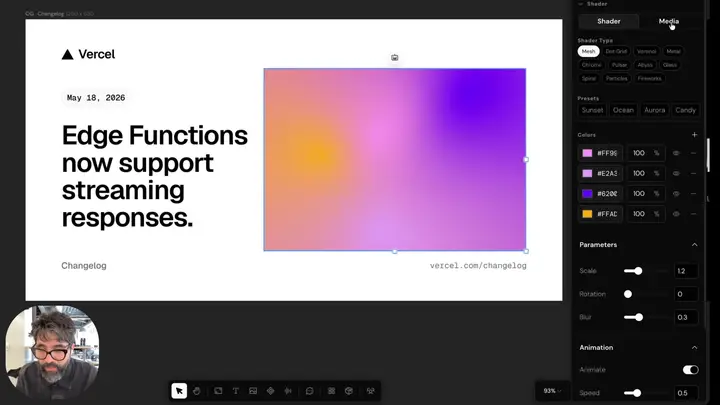720x405 pixels.
Task: Open the comment bubble tool
Action: click(309, 391)
